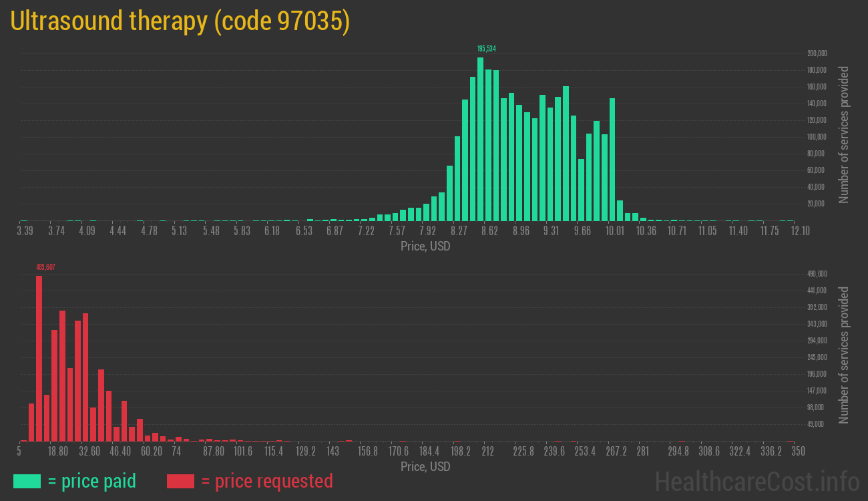Click the red price requested legend swatch
This screenshot has width=868, height=501.
click(180, 481)
